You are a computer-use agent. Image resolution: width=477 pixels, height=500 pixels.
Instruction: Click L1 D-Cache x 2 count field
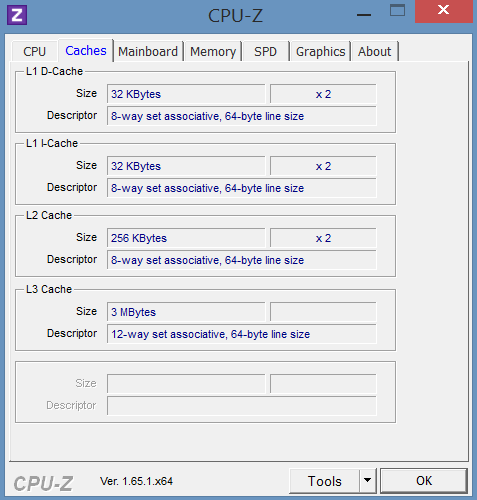point(323,94)
